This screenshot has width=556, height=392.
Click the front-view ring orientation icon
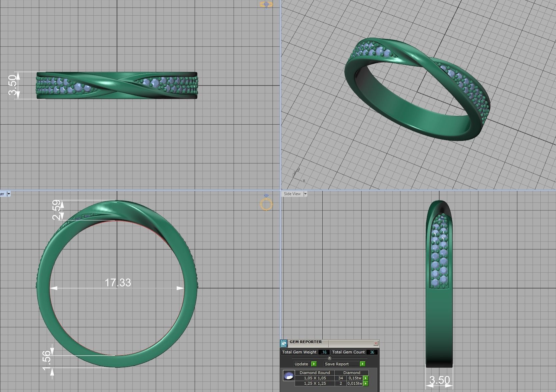coord(266,203)
